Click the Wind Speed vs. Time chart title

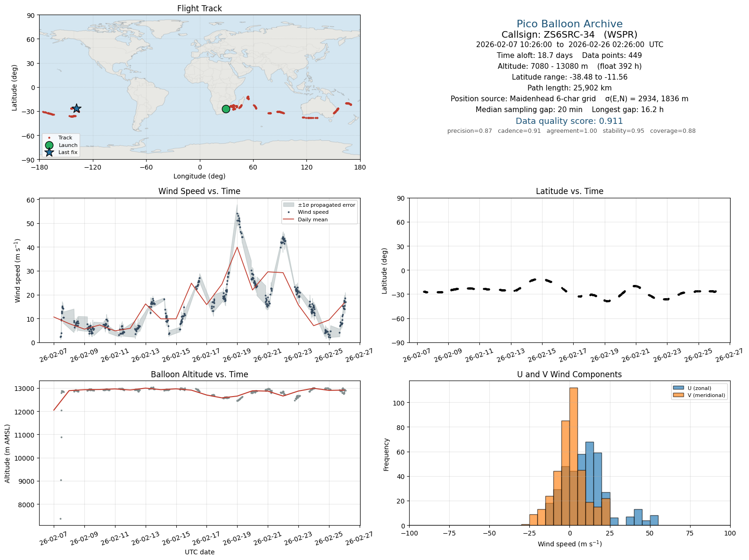199,191
